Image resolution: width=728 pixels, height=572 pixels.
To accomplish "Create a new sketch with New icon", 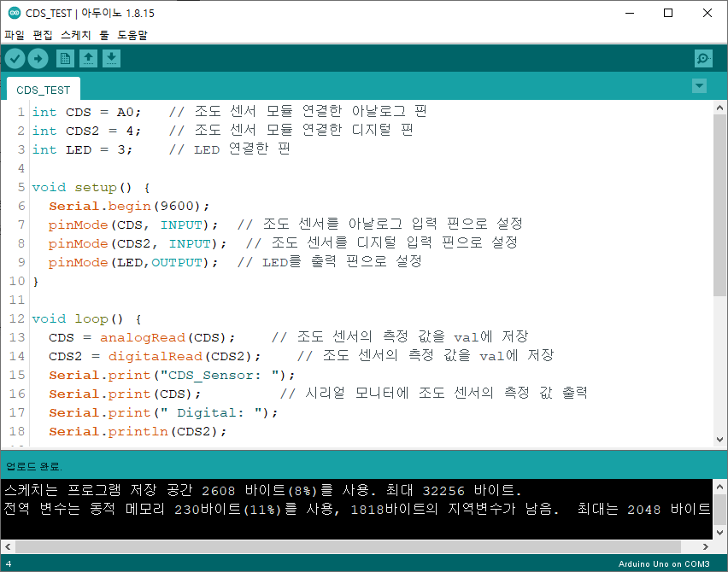I will tap(65, 58).
